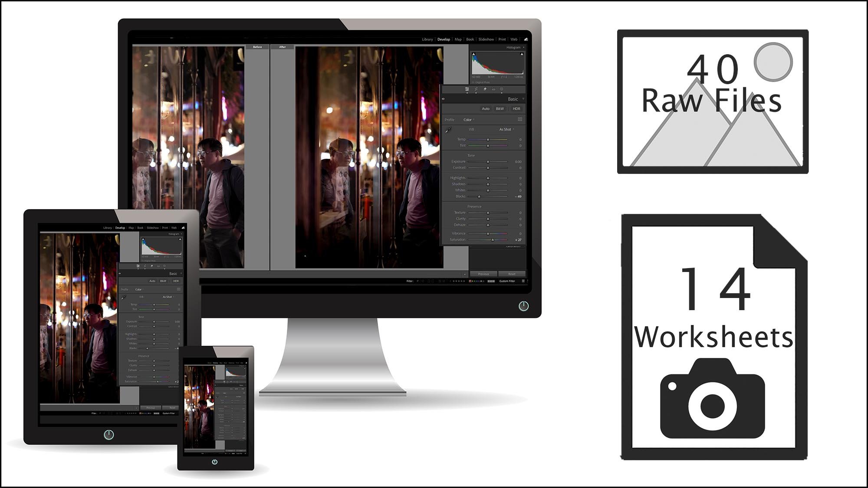The height and width of the screenshot is (488, 868).
Task: Select the Red Eye correction icon
Action: click(493, 89)
